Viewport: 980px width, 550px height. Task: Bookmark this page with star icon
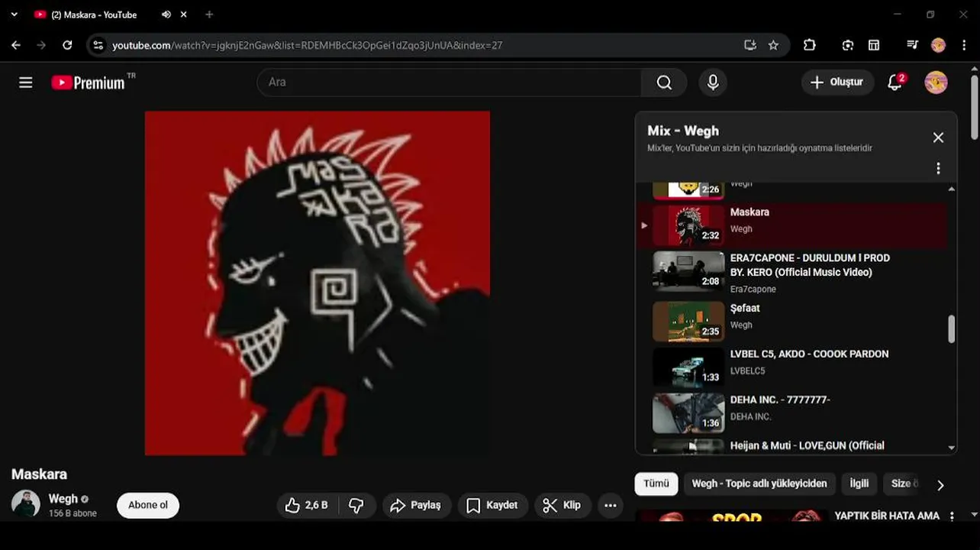[x=773, y=45]
